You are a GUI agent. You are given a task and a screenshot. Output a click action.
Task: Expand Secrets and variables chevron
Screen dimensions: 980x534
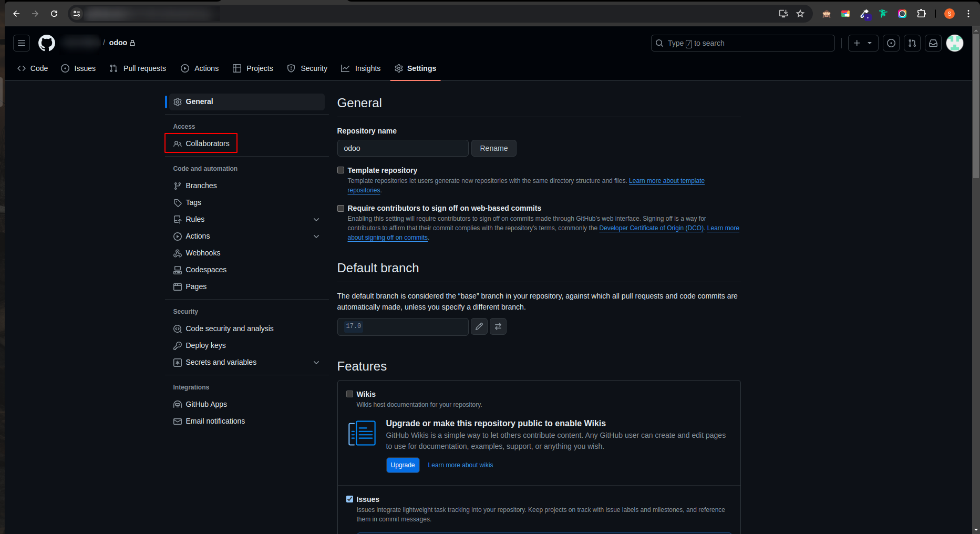coord(316,362)
